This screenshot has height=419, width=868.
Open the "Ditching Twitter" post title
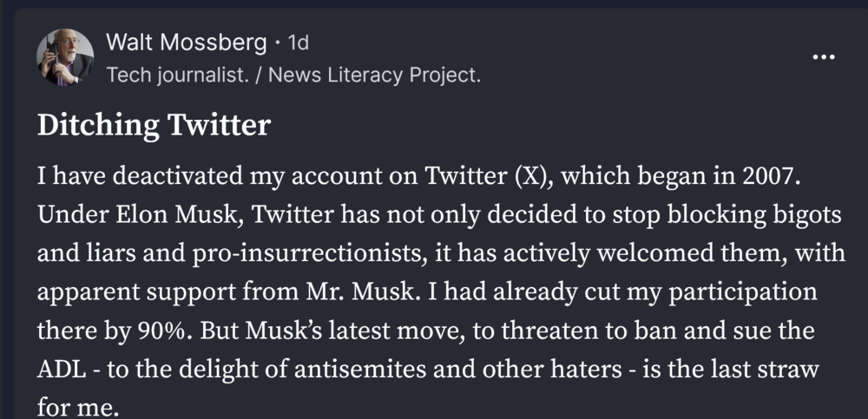(x=154, y=127)
